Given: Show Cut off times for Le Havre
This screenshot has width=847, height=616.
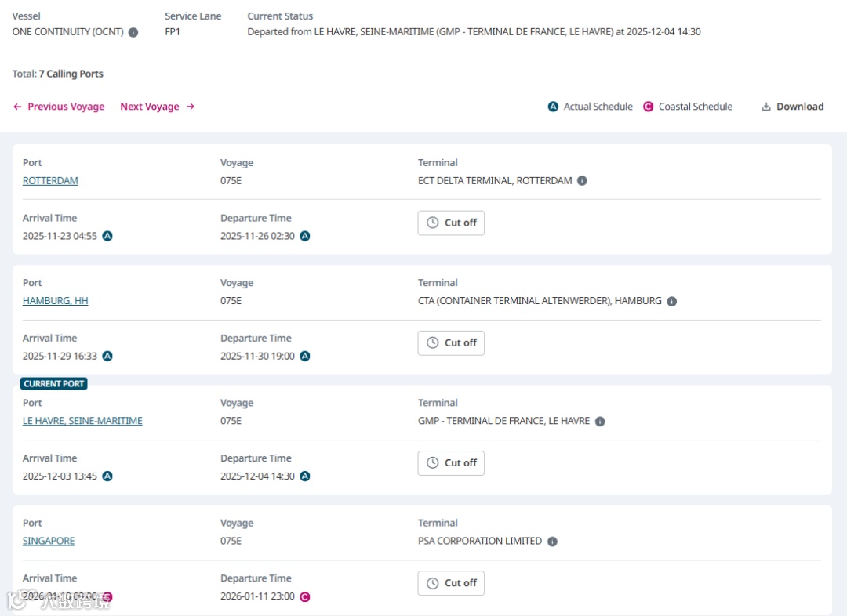Looking at the screenshot, I should click(x=451, y=462).
